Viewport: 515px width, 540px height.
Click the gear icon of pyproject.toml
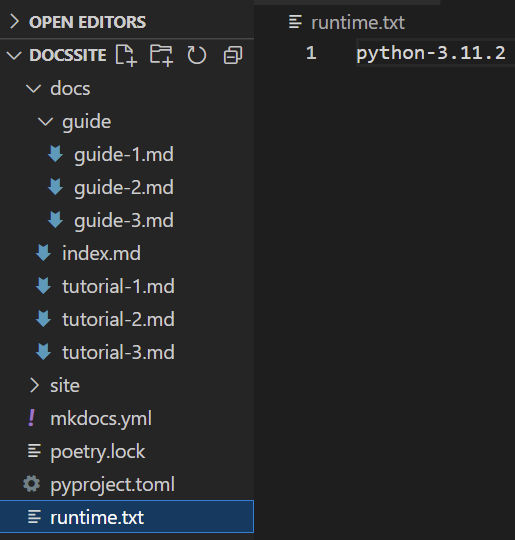click(x=31, y=484)
